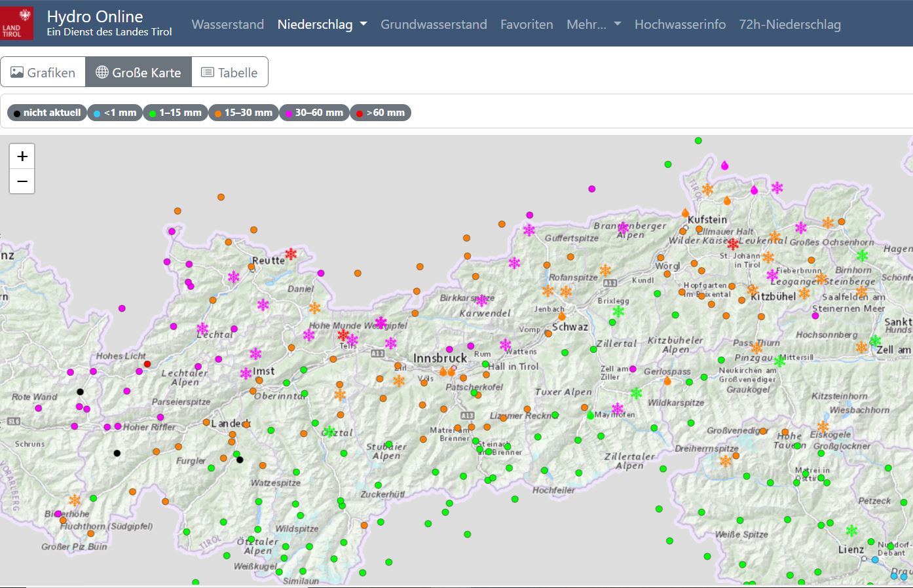Open magenta snowflake on Brandenberger Alpen label
This screenshot has width=913, height=588.
(623, 228)
